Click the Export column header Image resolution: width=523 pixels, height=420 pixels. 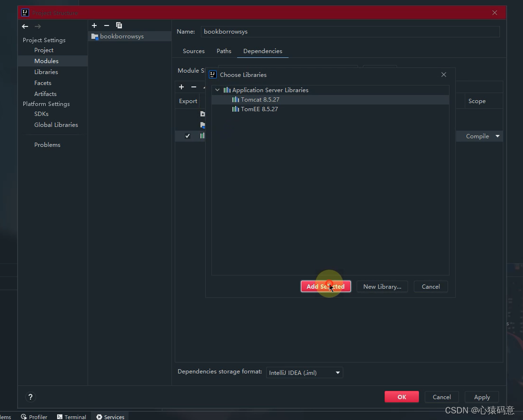tap(188, 101)
